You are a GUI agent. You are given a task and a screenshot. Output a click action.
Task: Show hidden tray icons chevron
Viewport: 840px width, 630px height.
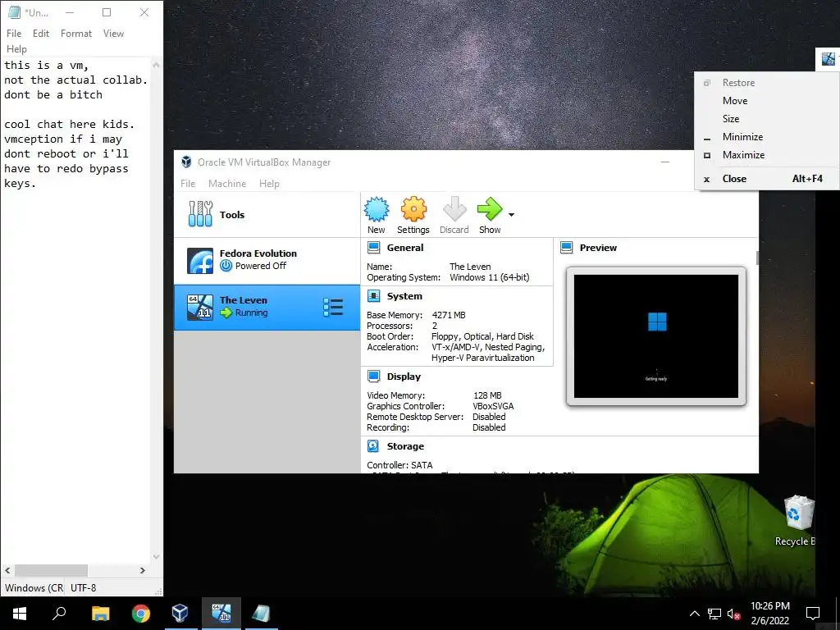pos(694,614)
